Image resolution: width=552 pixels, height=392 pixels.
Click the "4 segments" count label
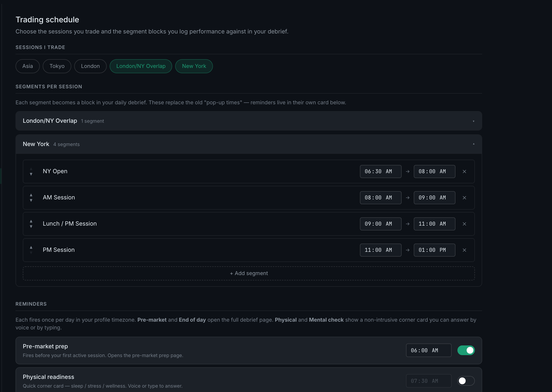66,144
